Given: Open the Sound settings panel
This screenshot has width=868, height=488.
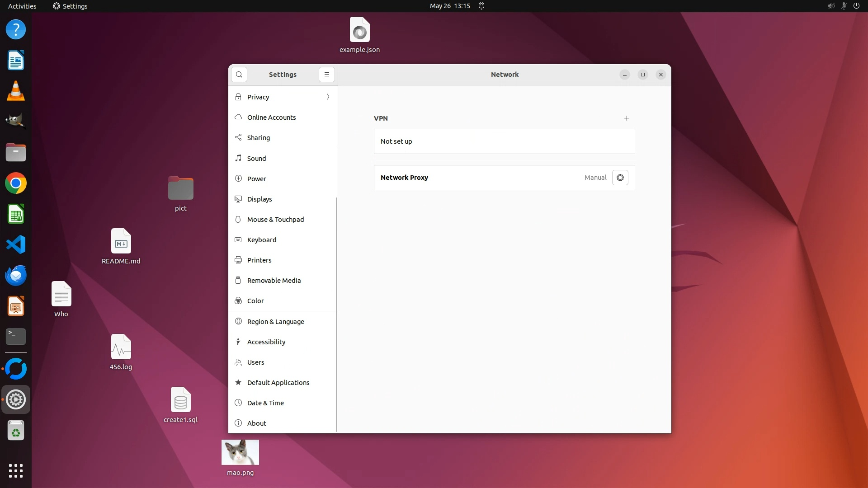Looking at the screenshot, I should 256,159.
